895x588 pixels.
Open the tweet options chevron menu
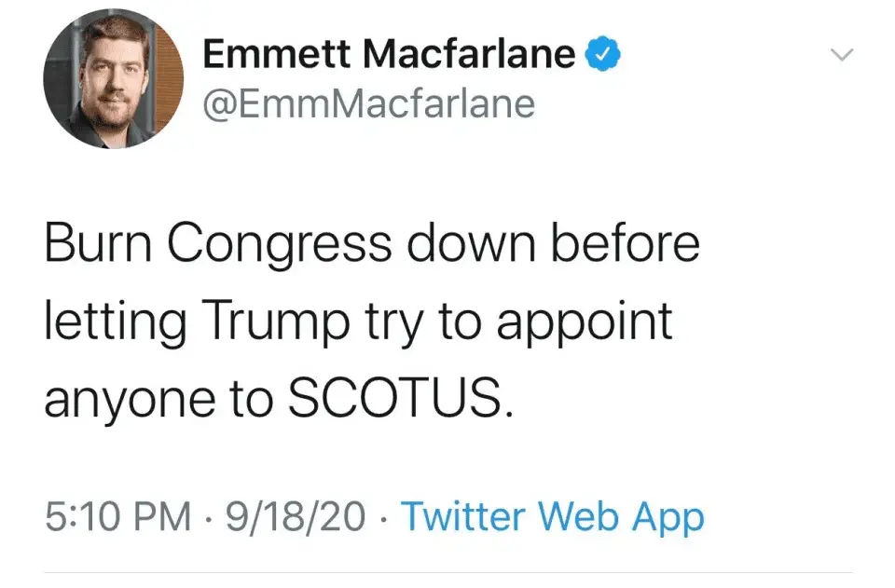point(841,56)
